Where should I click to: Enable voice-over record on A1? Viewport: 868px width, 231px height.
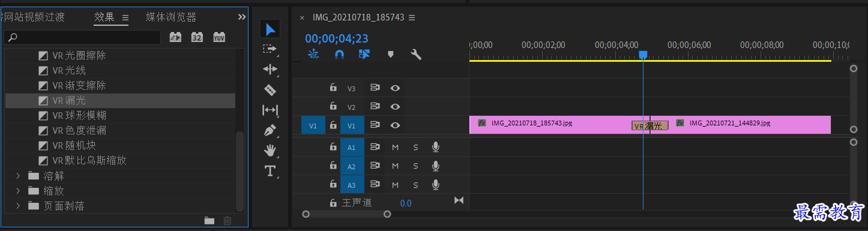436,147
